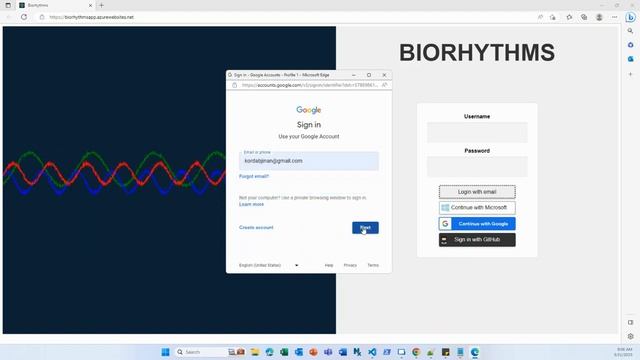Click the main browser address bar
Viewport: 640px width, 360px height.
click(286, 17)
